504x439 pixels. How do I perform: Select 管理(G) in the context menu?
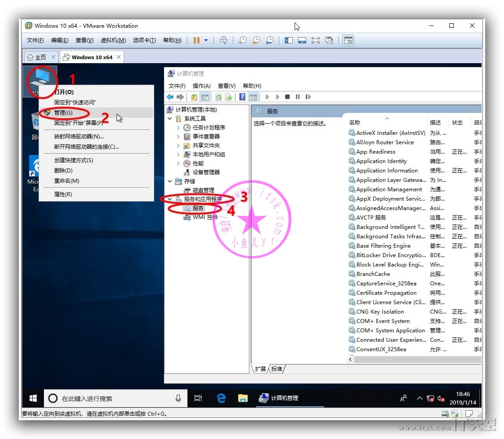(96, 113)
